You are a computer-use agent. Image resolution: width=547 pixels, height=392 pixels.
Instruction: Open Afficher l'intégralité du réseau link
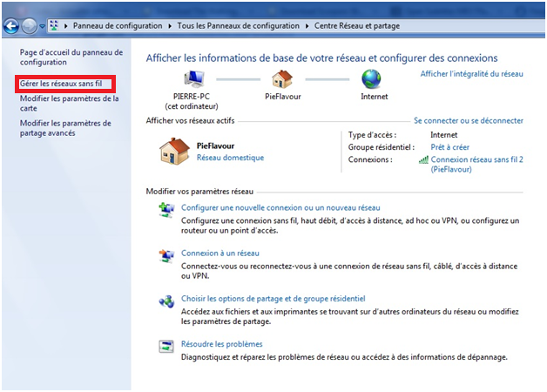click(x=471, y=74)
